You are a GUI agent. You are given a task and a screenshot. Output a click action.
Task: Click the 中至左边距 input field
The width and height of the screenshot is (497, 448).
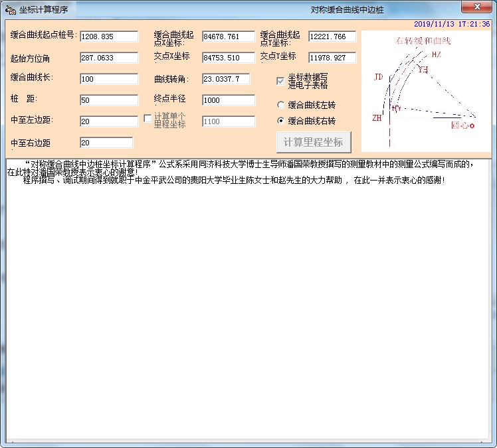tap(109, 121)
